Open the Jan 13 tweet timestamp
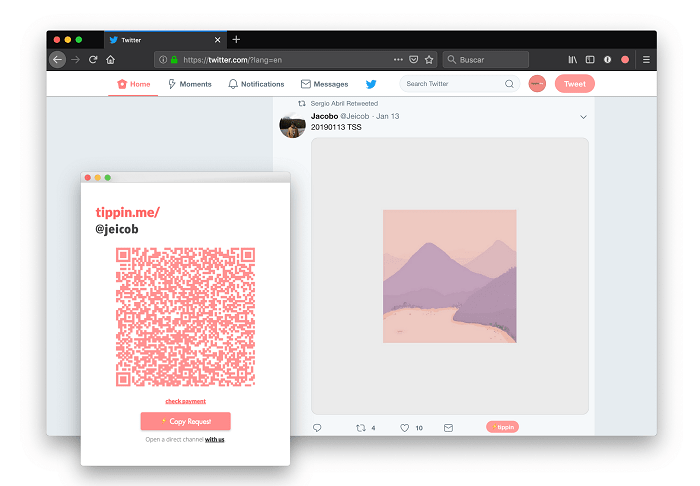Viewport: 700px width, 486px height. (x=388, y=116)
